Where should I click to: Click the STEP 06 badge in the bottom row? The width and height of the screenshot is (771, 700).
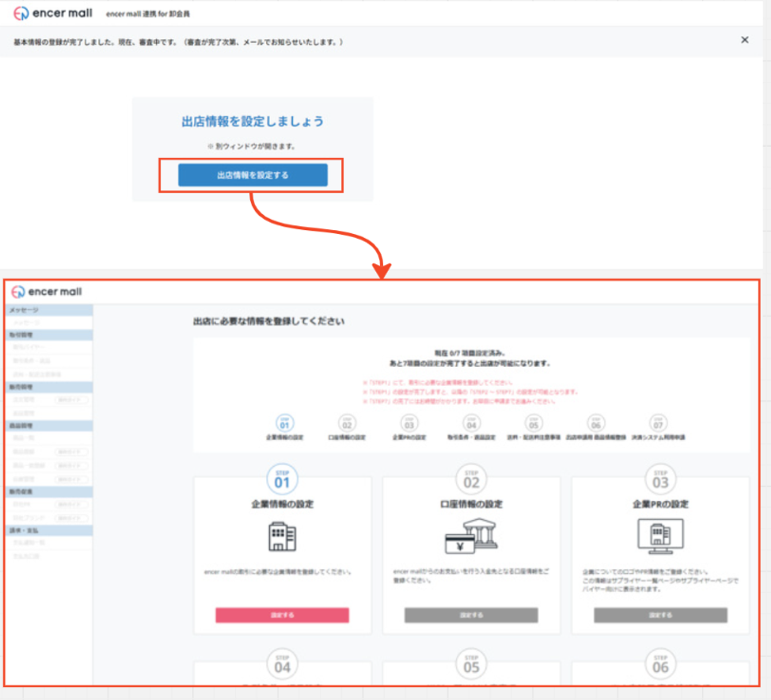tap(660, 664)
